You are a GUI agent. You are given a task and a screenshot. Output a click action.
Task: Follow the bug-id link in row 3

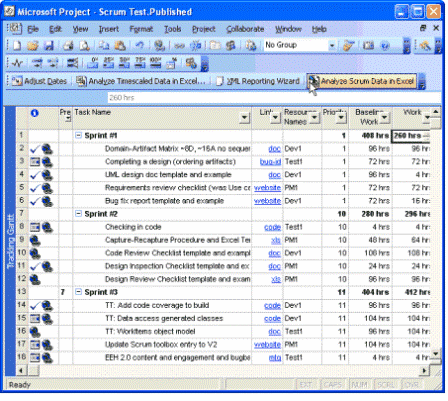pyautogui.click(x=270, y=162)
